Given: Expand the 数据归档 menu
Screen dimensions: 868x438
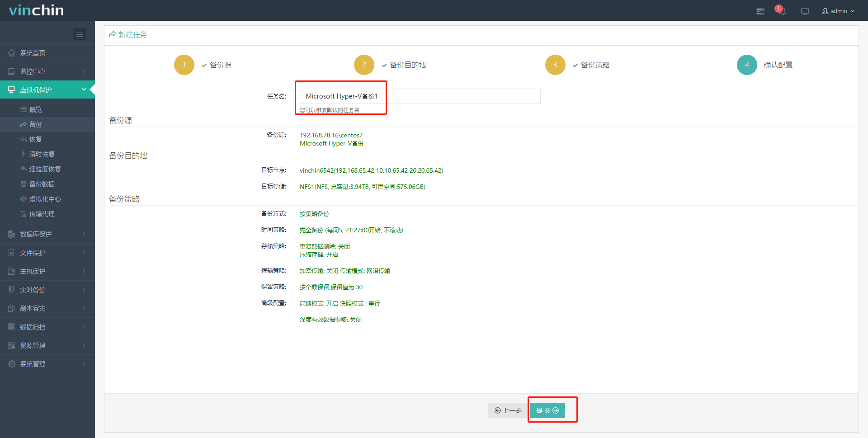Looking at the screenshot, I should (x=47, y=327).
